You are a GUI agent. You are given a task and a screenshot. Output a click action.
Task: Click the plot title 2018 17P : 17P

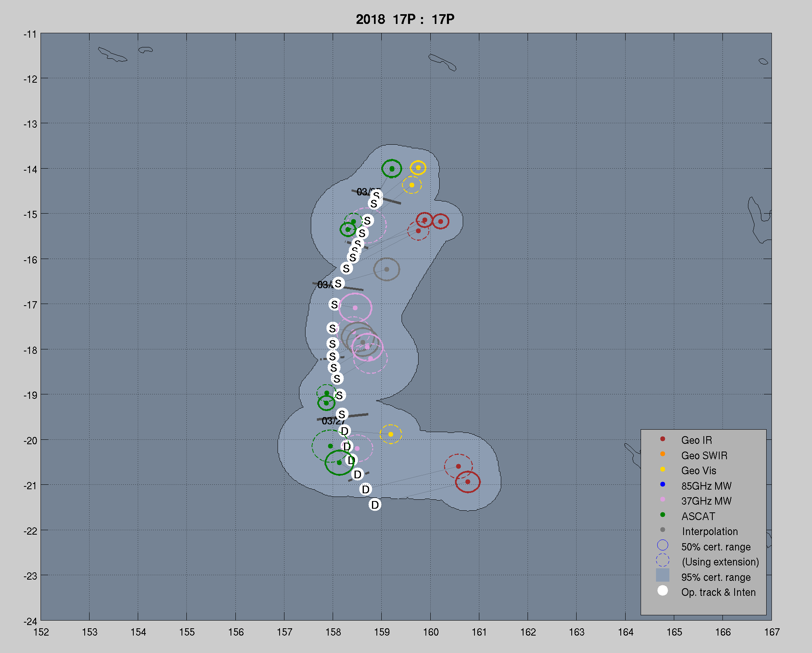pos(405,19)
